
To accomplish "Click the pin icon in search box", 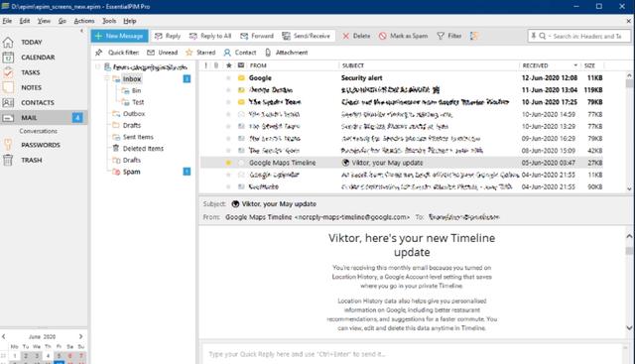I will click(x=534, y=36).
